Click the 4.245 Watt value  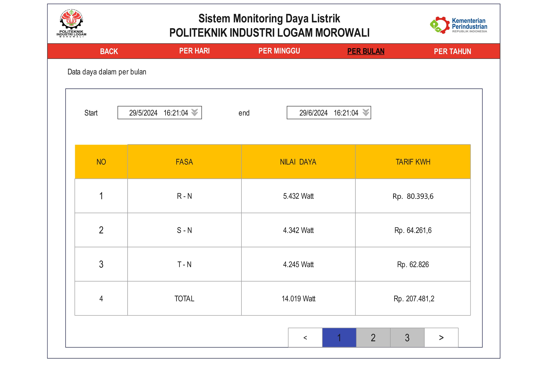coord(298,264)
